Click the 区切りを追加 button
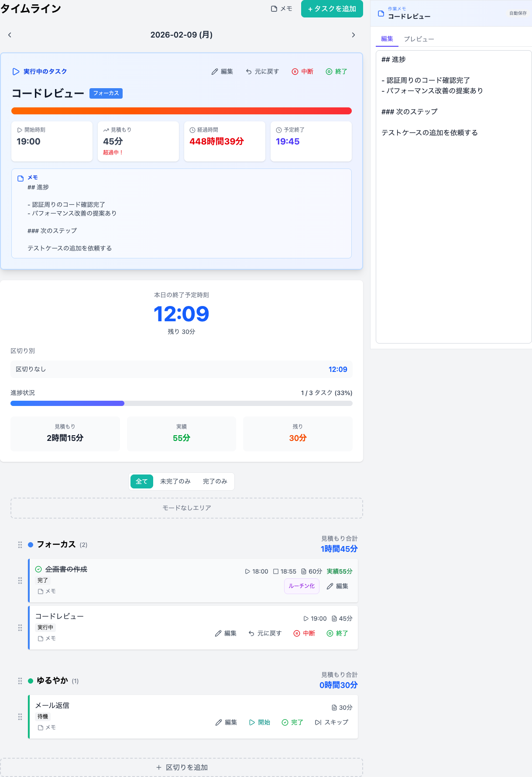Viewport: 532px width, 777px height. (182, 767)
